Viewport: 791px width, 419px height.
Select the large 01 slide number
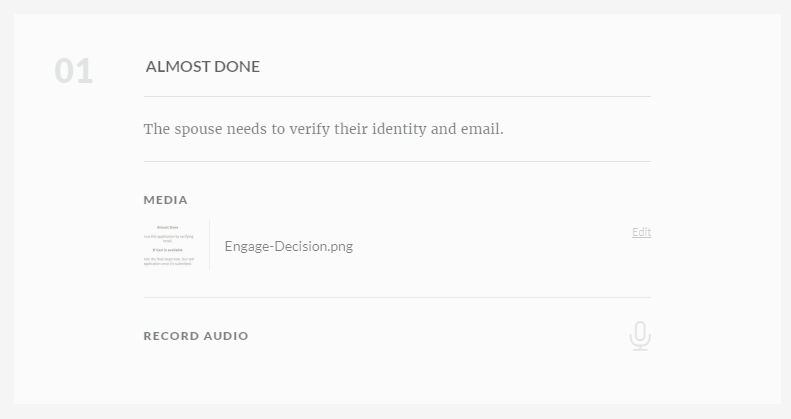pos(73,71)
